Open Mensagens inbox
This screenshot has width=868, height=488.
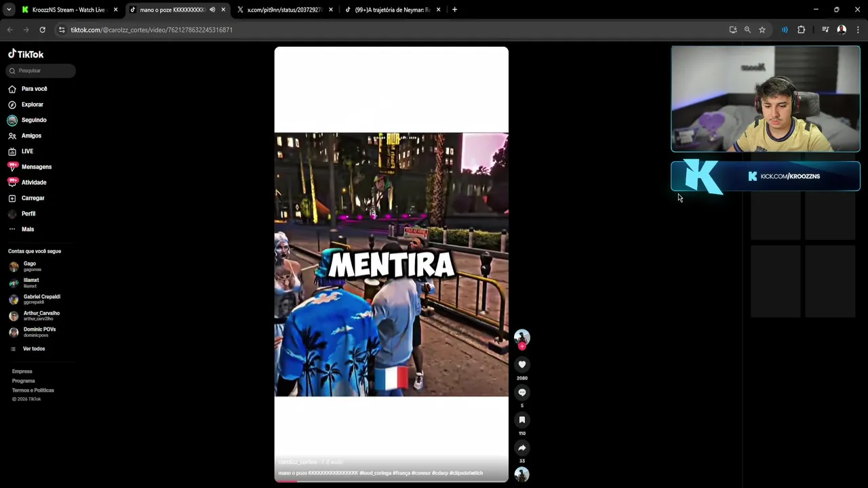pos(36,167)
